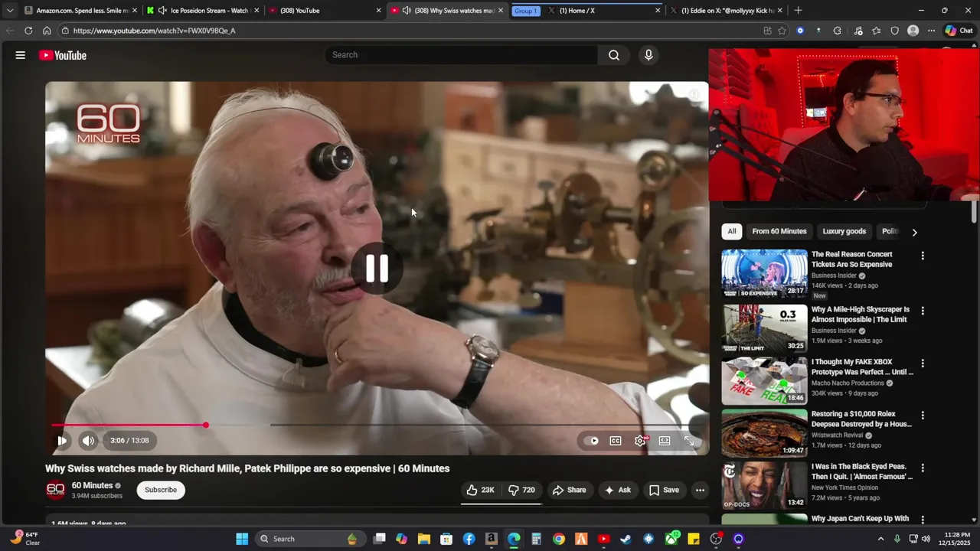Reload the page
This screenshot has width=980, height=551.
coord(28,31)
